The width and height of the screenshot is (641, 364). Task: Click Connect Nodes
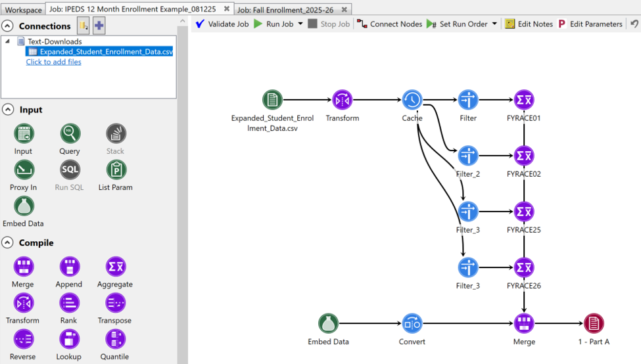click(389, 24)
